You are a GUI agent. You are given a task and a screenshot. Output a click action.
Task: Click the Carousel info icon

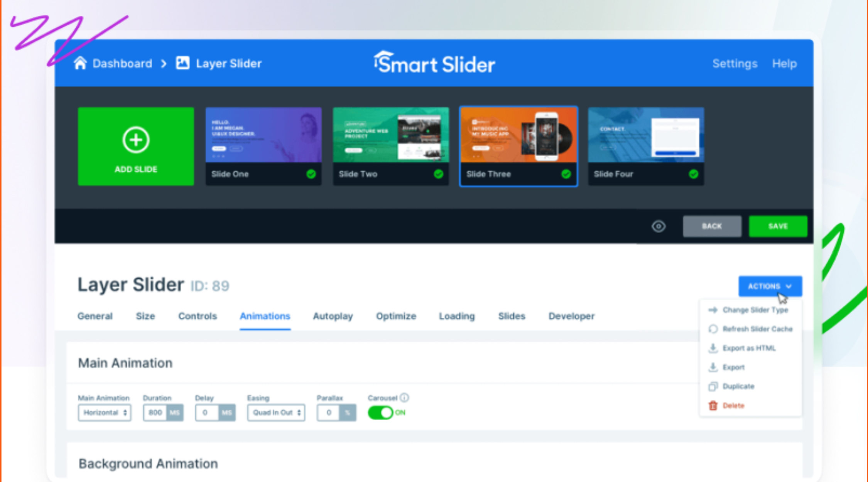tap(404, 398)
